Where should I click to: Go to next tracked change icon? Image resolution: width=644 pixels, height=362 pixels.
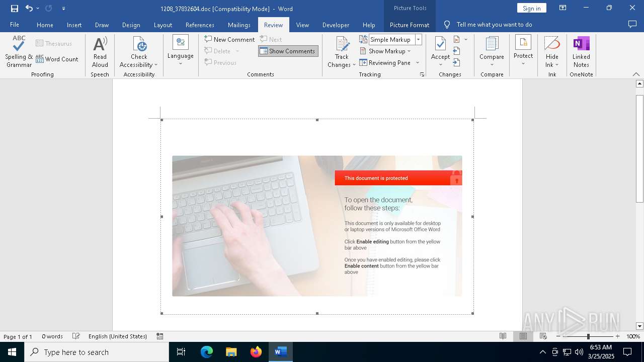pyautogui.click(x=457, y=62)
